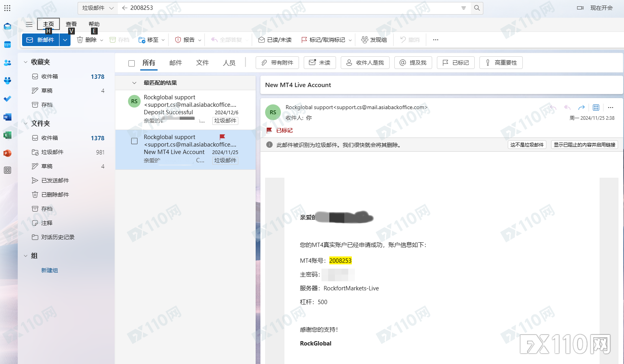Open more apps icon in rail
This screenshot has height=364, width=624.
pyautogui.click(x=7, y=170)
